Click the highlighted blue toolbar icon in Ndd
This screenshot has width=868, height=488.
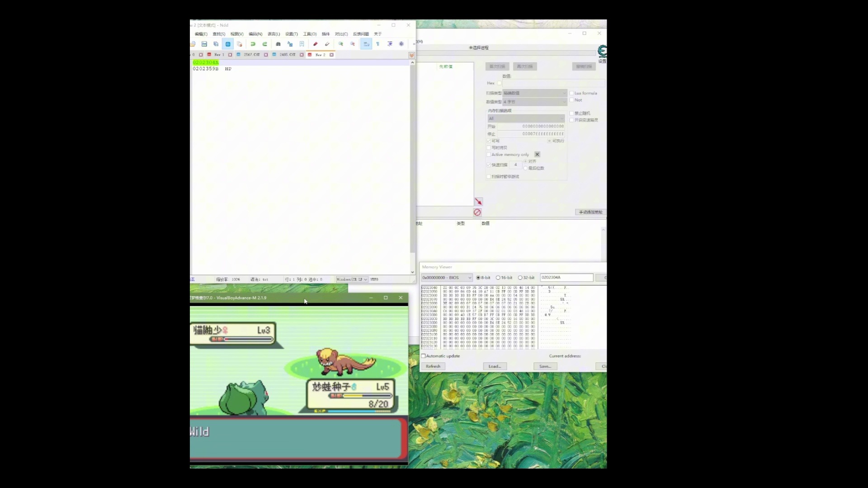pos(228,44)
